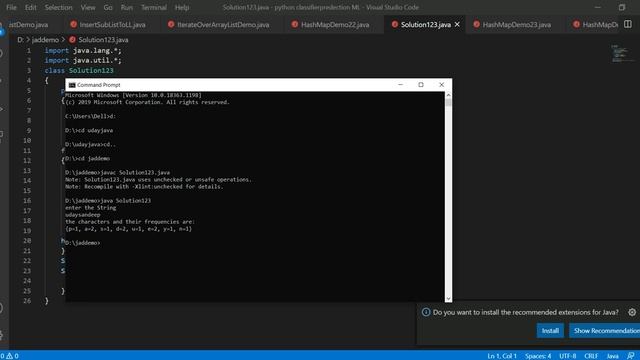Open the View menu

point(88,7)
